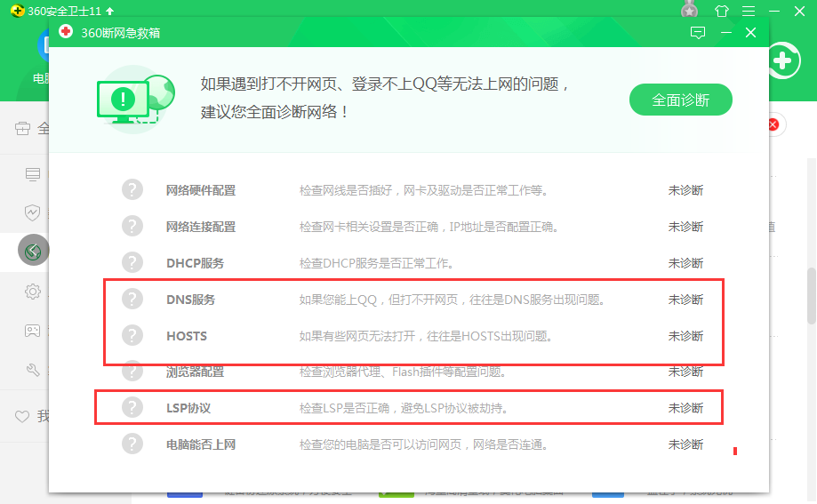Click the background window vertical scrollbar
Screen dimensions: 817x504
click(x=812, y=295)
